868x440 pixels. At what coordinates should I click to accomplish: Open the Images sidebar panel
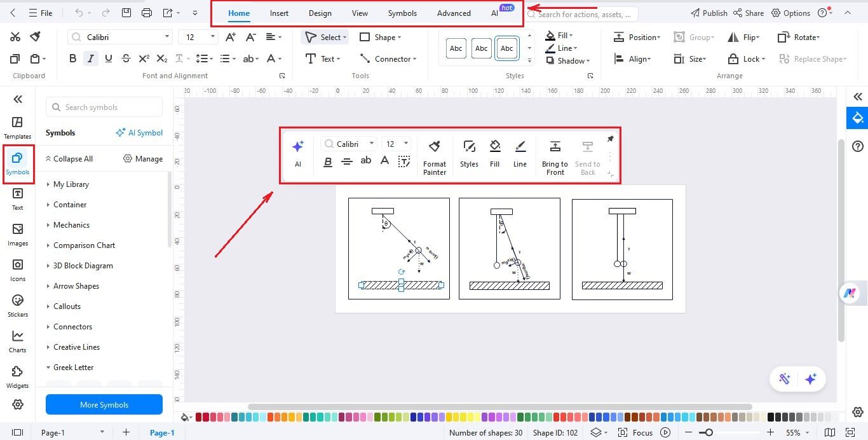17,234
